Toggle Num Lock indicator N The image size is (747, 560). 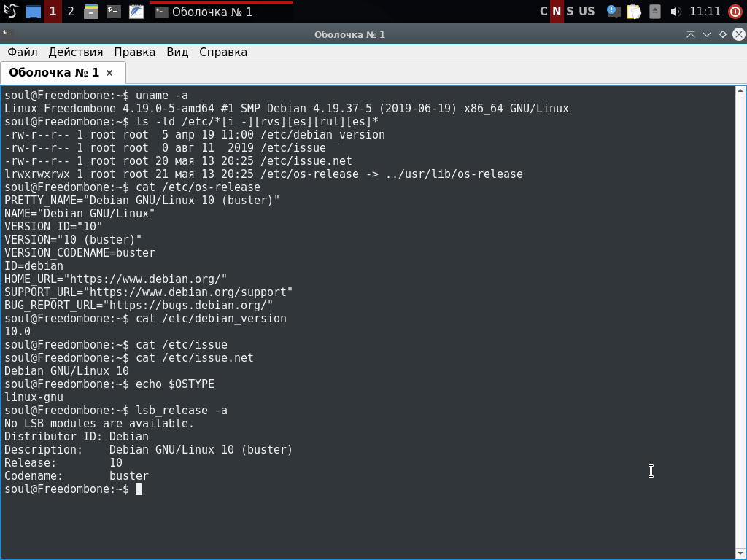557,12
